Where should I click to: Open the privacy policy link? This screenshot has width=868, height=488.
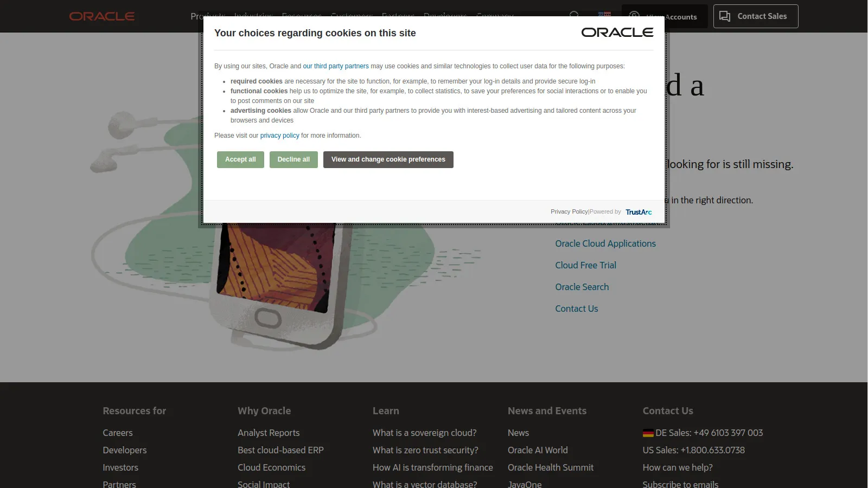click(x=279, y=135)
